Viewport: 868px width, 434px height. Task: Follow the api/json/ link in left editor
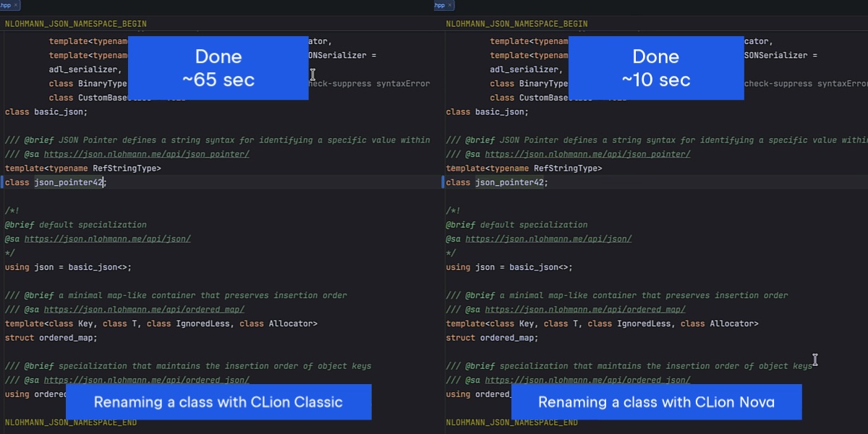[x=107, y=239]
